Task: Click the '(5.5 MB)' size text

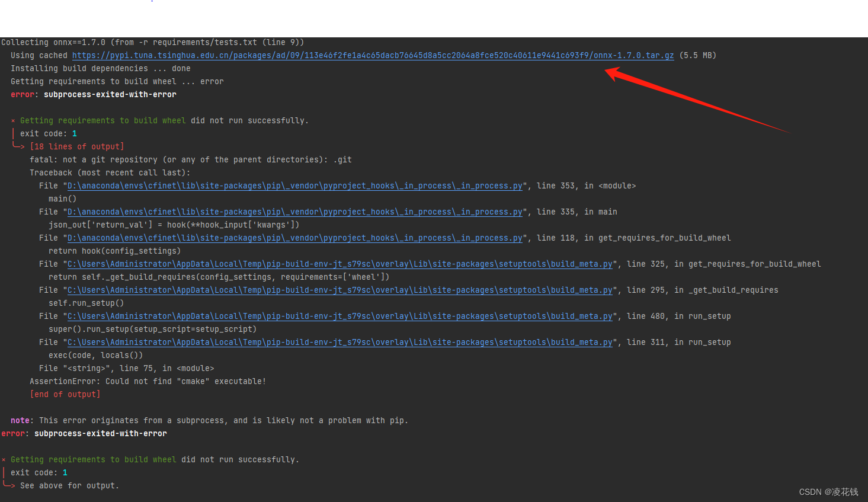Action: point(697,55)
